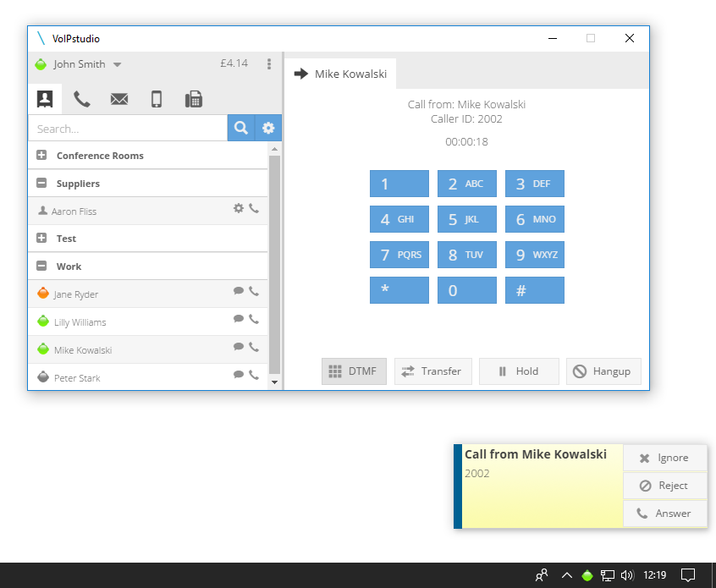
Task: Click Answer in the call notification
Action: pyautogui.click(x=665, y=514)
